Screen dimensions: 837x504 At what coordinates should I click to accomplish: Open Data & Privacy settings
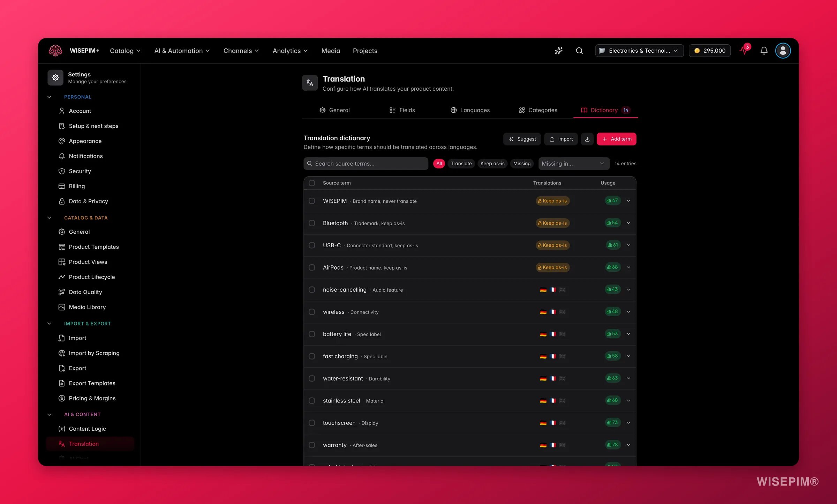tap(88, 201)
